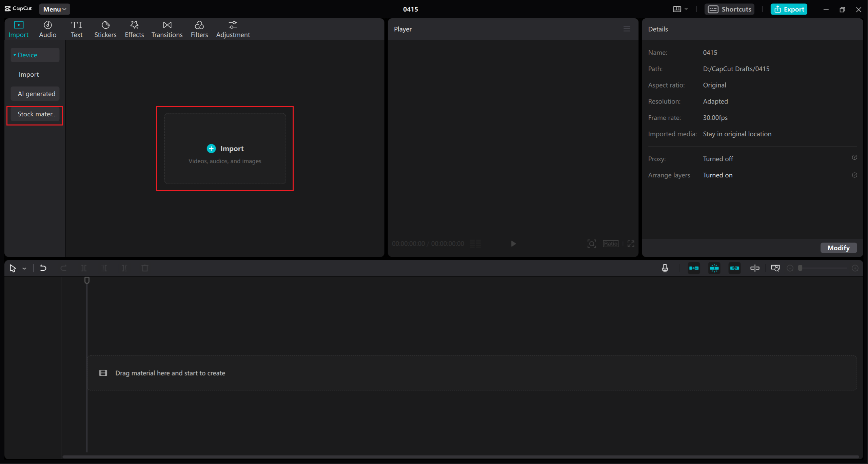Viewport: 868px width, 464px height.
Task: Zoom out the timeline with minus icon
Action: (790, 268)
